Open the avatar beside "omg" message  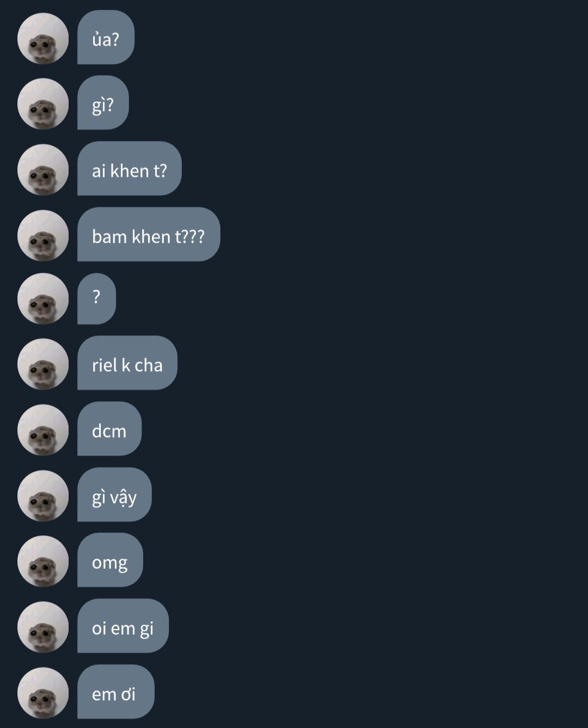click(43, 561)
